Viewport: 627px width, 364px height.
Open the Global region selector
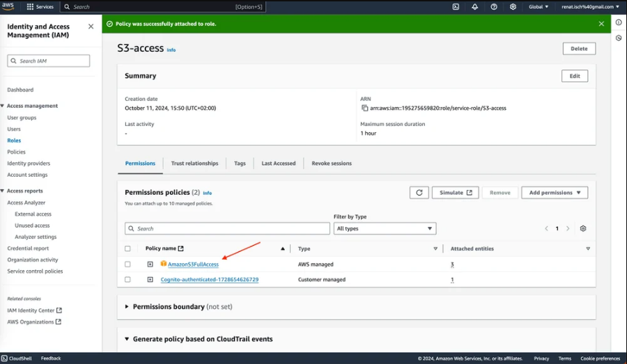[539, 7]
